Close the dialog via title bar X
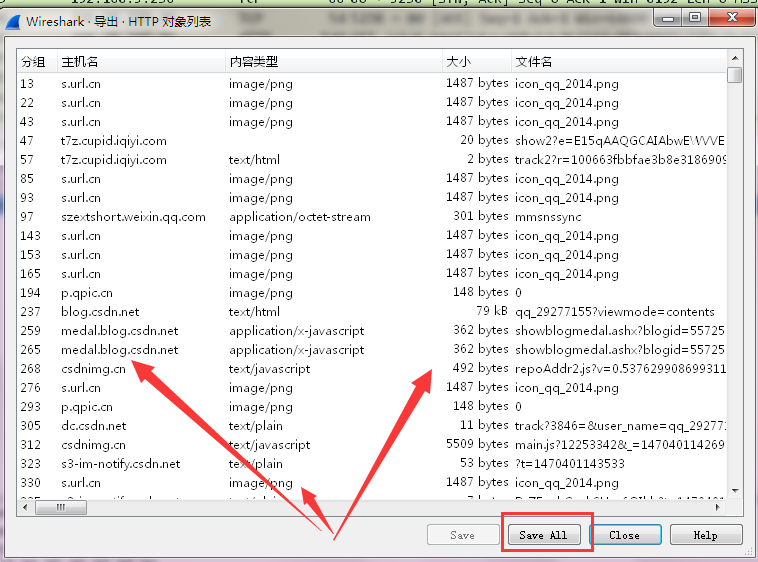 point(733,18)
